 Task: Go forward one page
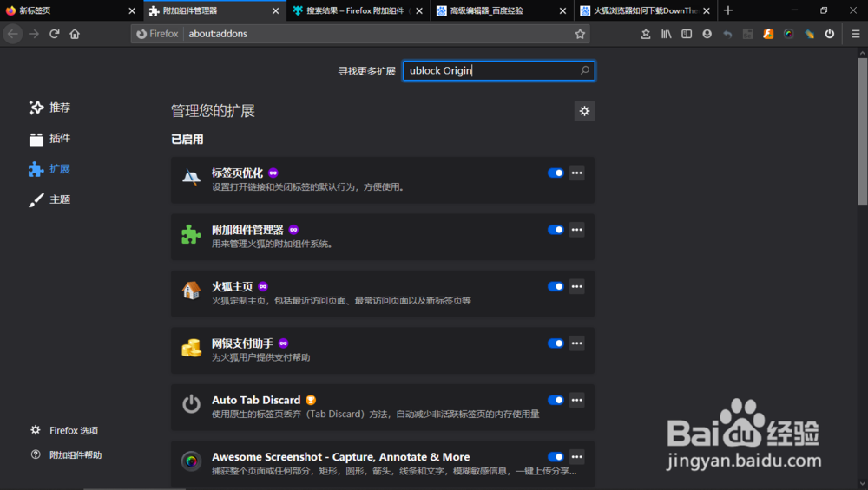click(34, 34)
